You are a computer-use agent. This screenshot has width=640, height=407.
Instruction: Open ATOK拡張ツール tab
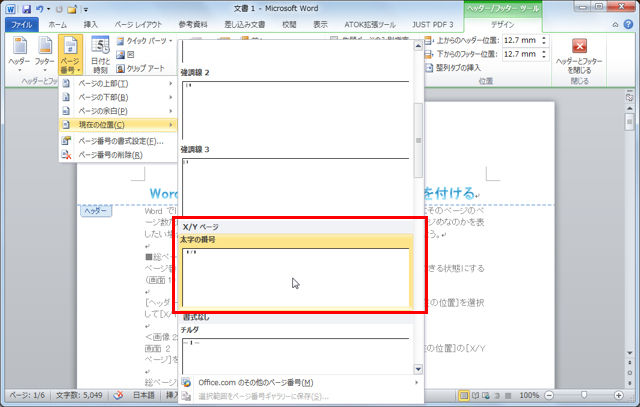pyautogui.click(x=369, y=24)
